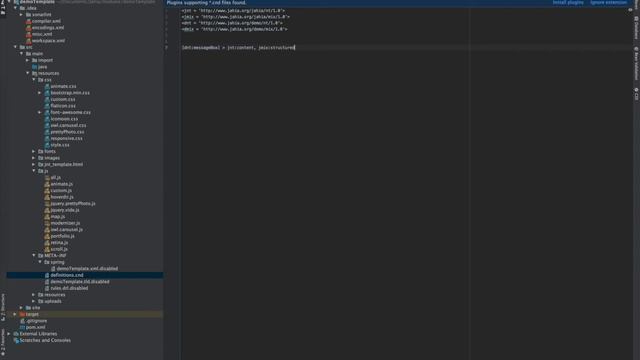Viewport: 640px width, 360px height.
Task: Select map.js file
Action: (x=58, y=217)
